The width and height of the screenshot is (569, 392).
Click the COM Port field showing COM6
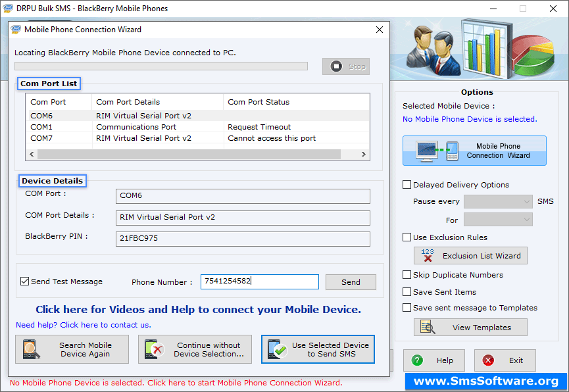click(243, 196)
